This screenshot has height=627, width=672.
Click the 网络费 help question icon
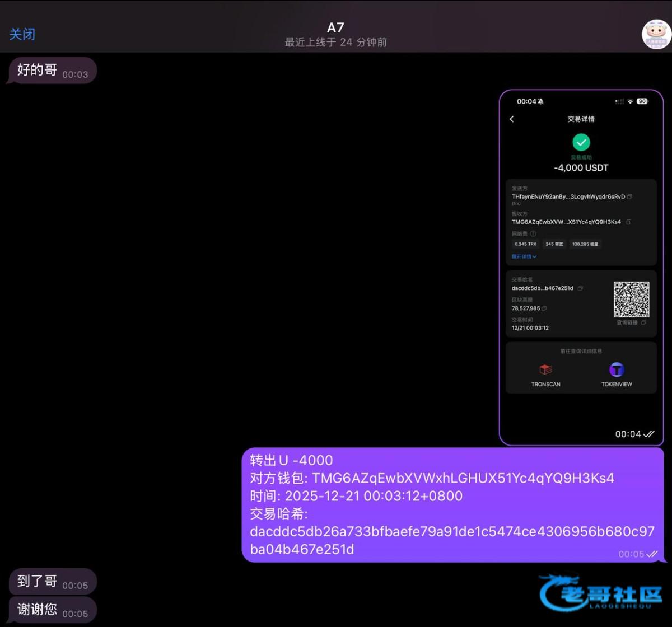coord(533,234)
